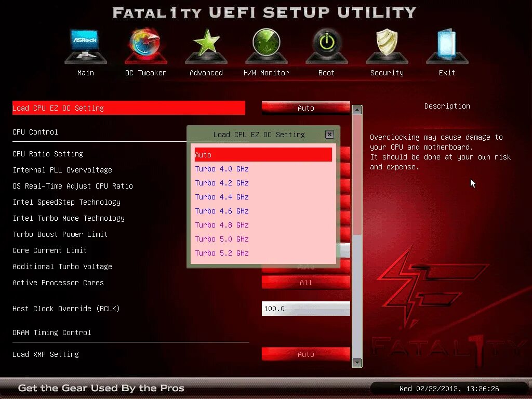Select the OC Tweaker speedometer icon
The image size is (532, 399).
[x=146, y=46]
